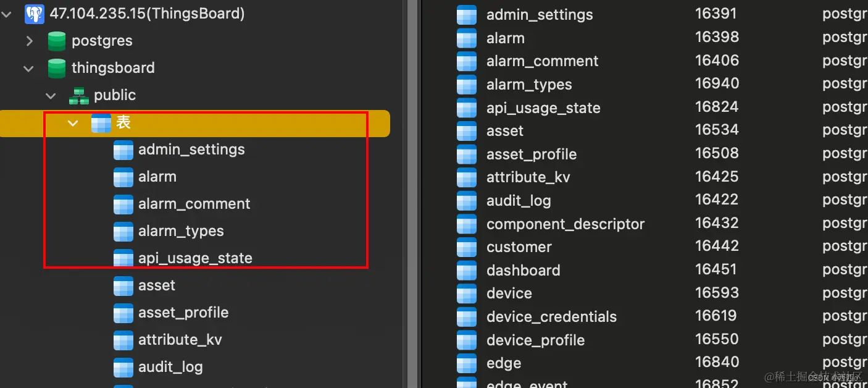The width and height of the screenshot is (868, 388).
Task: Click dashboard table icon in list
Action: point(467,270)
